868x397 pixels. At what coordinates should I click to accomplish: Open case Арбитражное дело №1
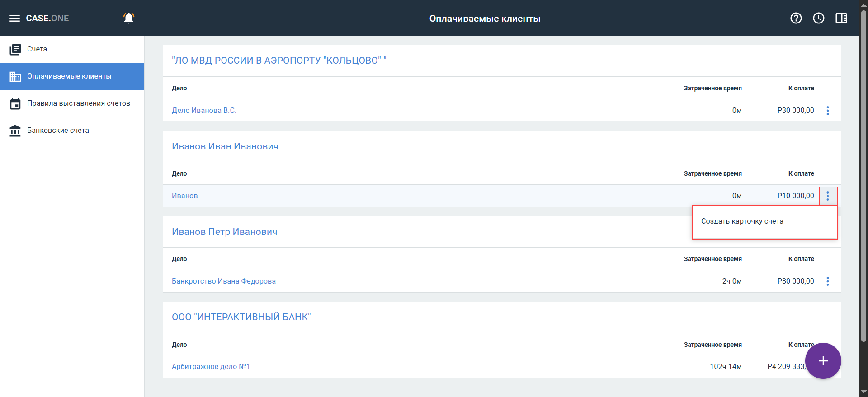coord(211,367)
